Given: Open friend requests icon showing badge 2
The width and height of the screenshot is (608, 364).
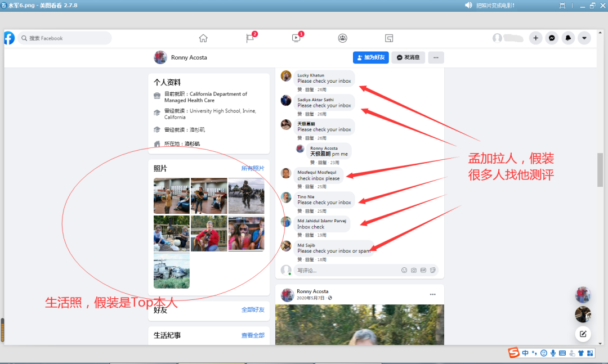Looking at the screenshot, I should pos(249,38).
